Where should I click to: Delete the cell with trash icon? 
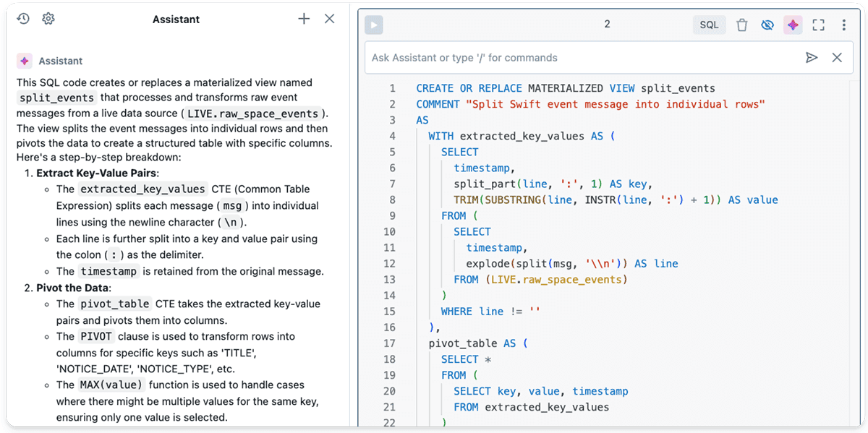point(741,25)
